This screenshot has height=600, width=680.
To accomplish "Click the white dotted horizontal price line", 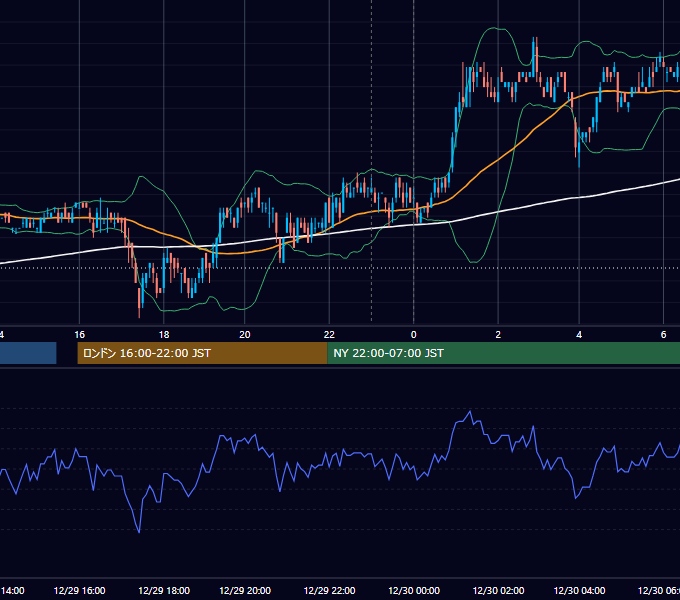I will (x=338, y=268).
